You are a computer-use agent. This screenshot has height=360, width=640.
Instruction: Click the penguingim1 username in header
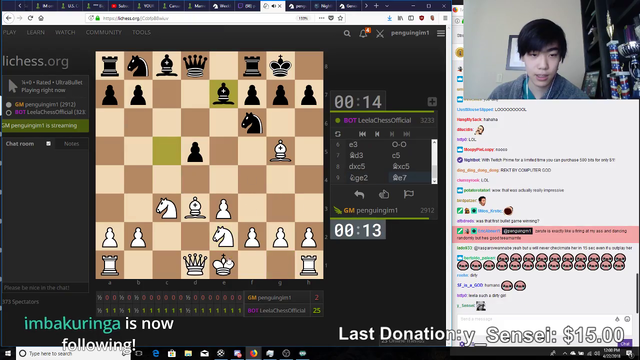[x=410, y=33]
